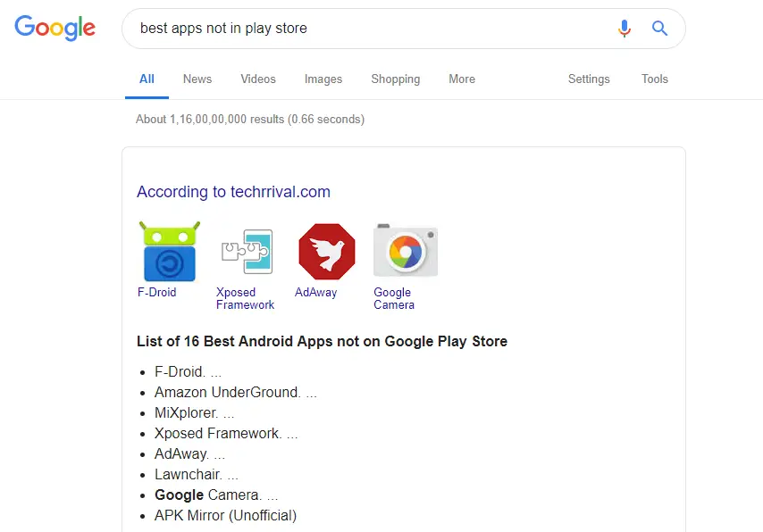Image resolution: width=763 pixels, height=532 pixels.
Task: Focus the search box with query text
Action: (x=370, y=29)
